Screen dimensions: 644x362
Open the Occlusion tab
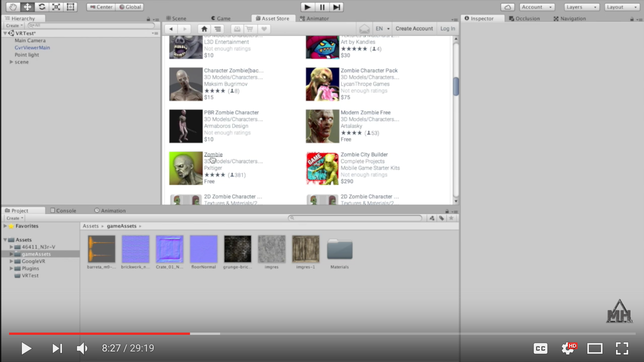[x=524, y=18]
